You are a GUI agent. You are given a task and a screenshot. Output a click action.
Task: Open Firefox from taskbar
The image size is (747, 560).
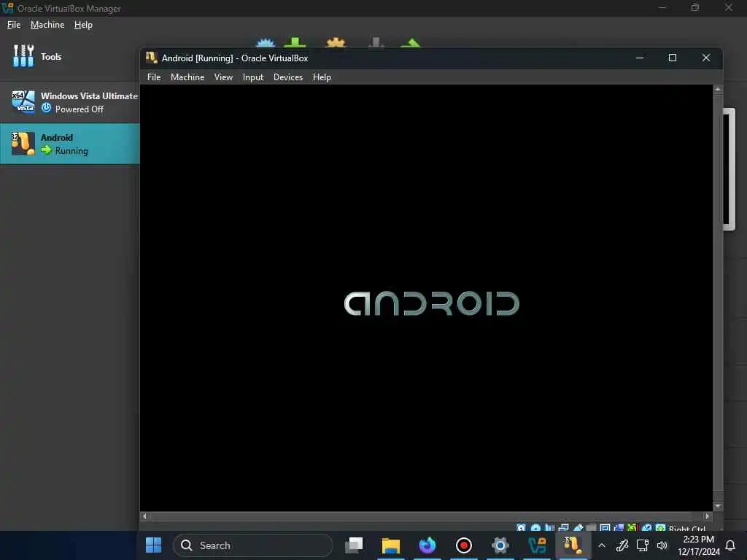coord(427,545)
